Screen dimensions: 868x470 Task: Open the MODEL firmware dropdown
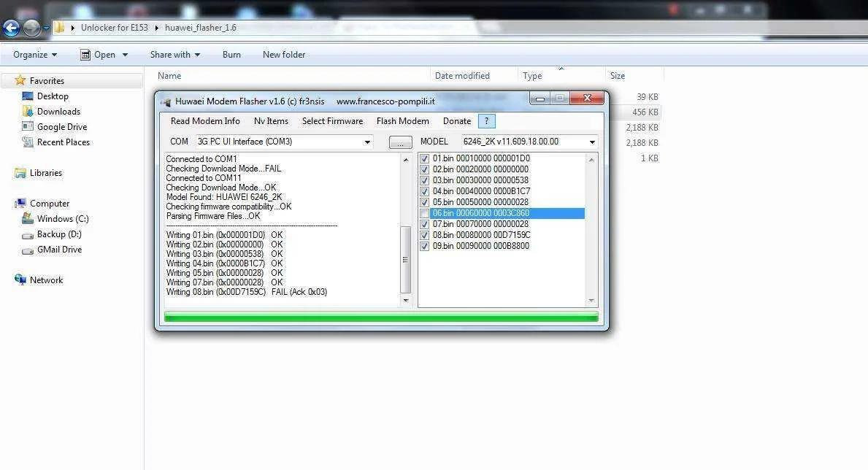coord(592,142)
